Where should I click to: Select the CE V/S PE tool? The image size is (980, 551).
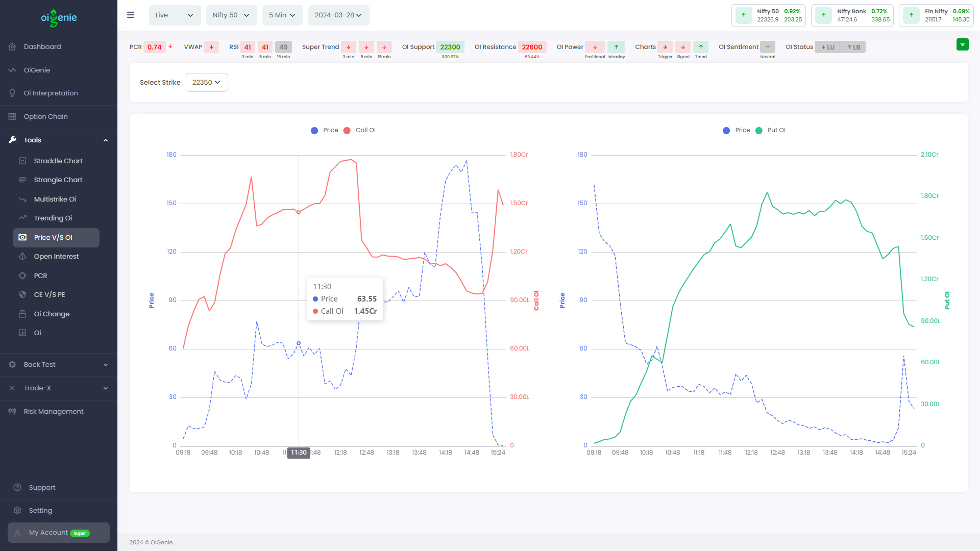49,294
